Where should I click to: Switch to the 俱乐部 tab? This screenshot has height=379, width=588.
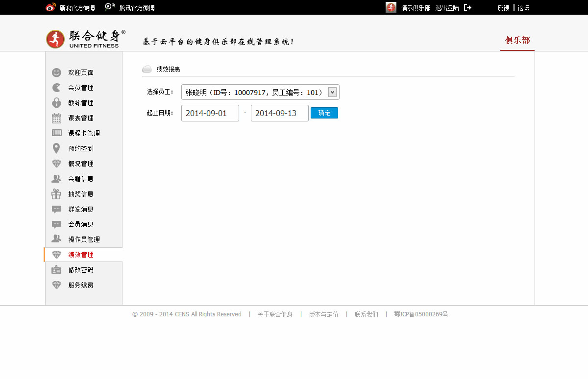pos(517,40)
